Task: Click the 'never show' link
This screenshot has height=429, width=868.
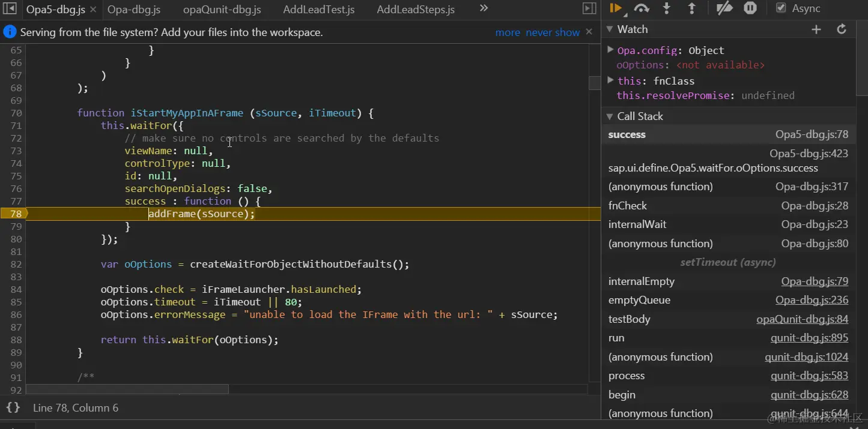Action: pos(553,32)
